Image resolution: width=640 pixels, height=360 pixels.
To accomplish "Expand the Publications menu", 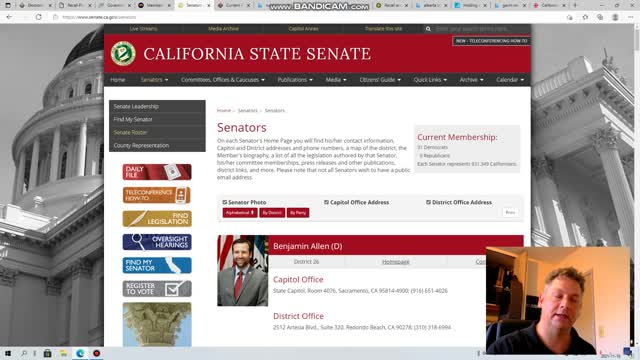I will coord(295,80).
